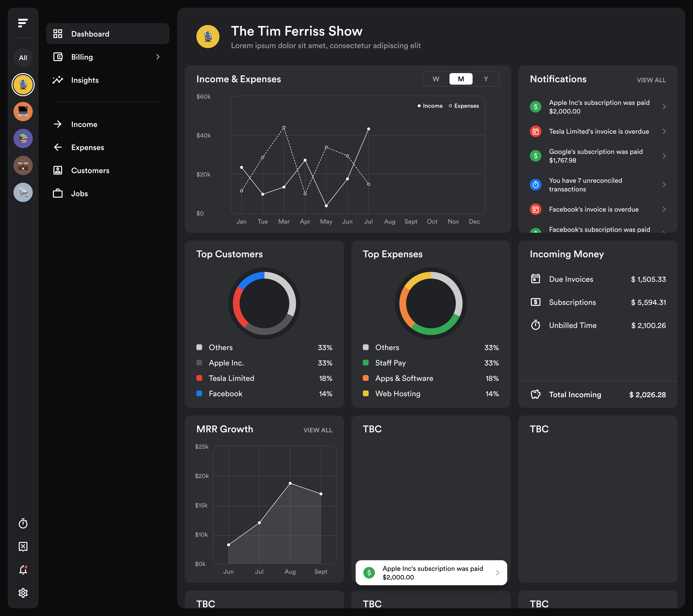Open the notification bell in sidebar
Viewport: 693px width, 616px height.
click(x=23, y=570)
